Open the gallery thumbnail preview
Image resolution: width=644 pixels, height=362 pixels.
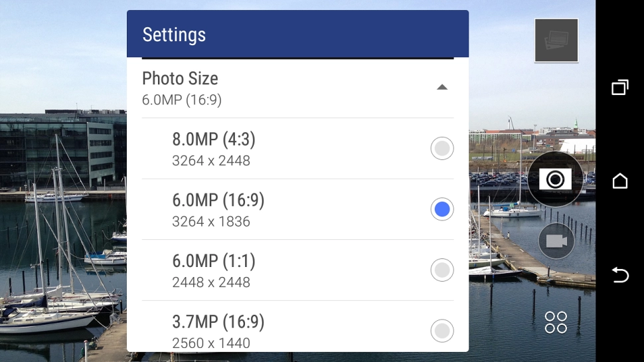(556, 41)
